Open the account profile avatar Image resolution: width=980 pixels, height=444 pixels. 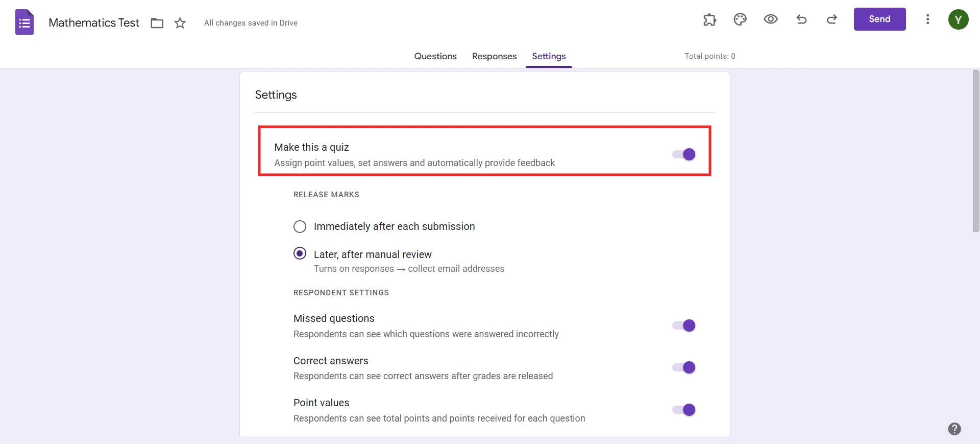pos(959,19)
